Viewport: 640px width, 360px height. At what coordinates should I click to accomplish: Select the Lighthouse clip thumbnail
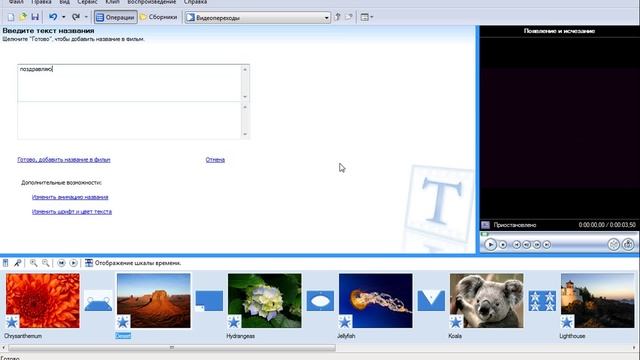click(x=598, y=301)
